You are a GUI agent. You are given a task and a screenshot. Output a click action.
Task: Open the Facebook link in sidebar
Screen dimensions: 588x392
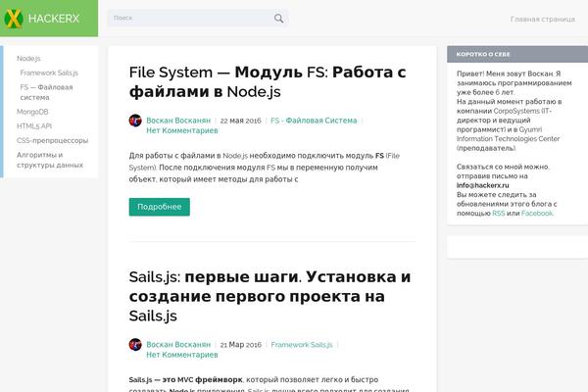click(x=537, y=213)
